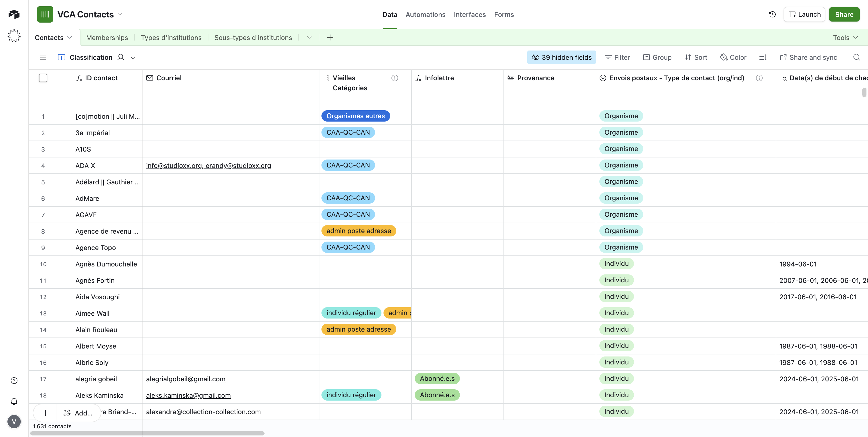Open alegrialgobeil@gmail.com email link

(x=185, y=379)
